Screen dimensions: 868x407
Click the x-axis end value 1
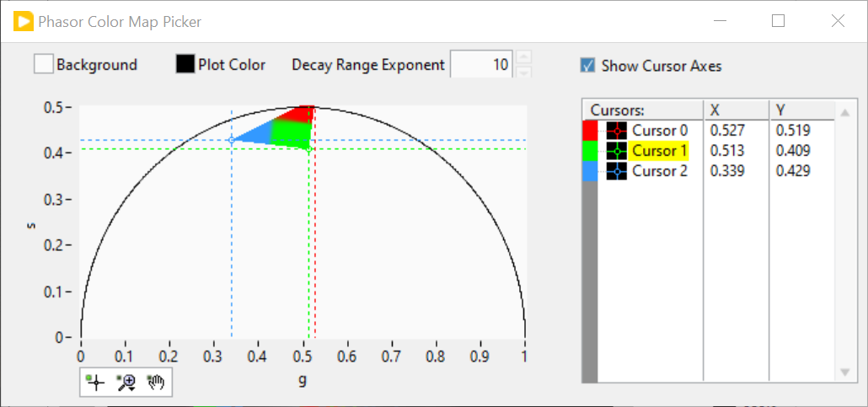(x=525, y=357)
